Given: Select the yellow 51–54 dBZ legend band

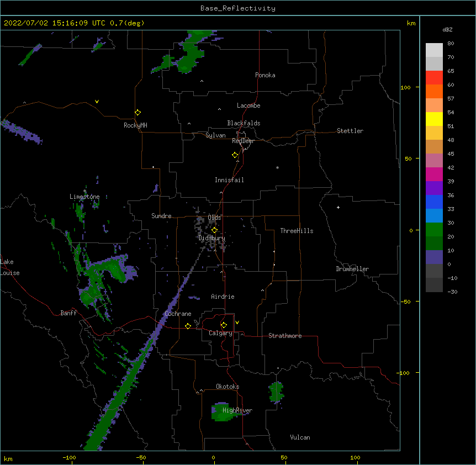Looking at the screenshot, I should coord(434,119).
